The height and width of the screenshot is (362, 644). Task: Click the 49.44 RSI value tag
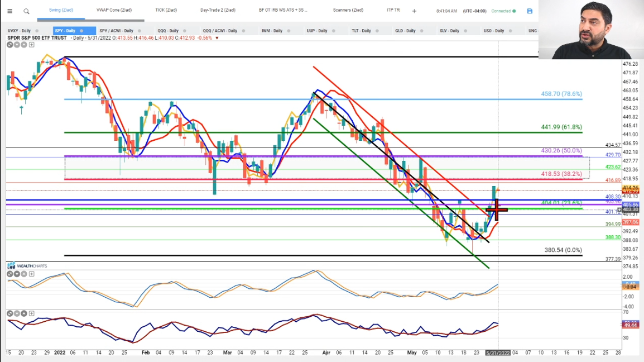(631, 325)
